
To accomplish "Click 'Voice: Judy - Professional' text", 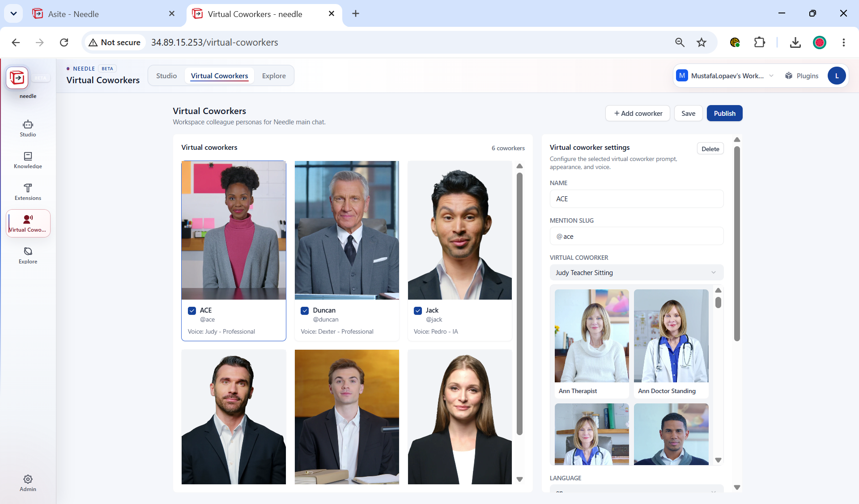I will (221, 331).
